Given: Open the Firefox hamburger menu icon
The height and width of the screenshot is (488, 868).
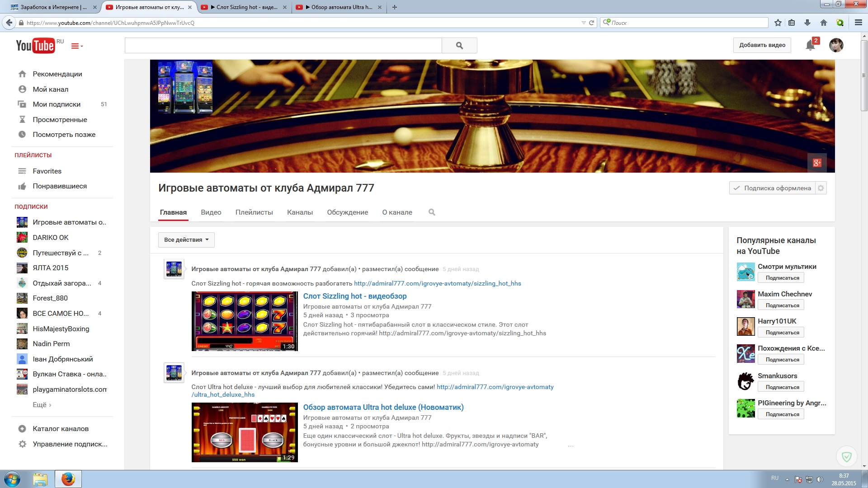Looking at the screenshot, I should (x=858, y=23).
